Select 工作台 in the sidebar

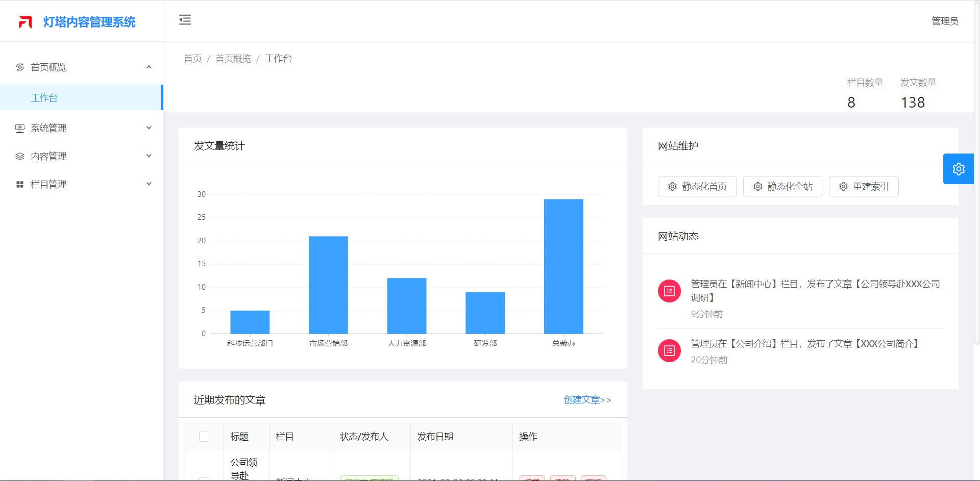44,97
